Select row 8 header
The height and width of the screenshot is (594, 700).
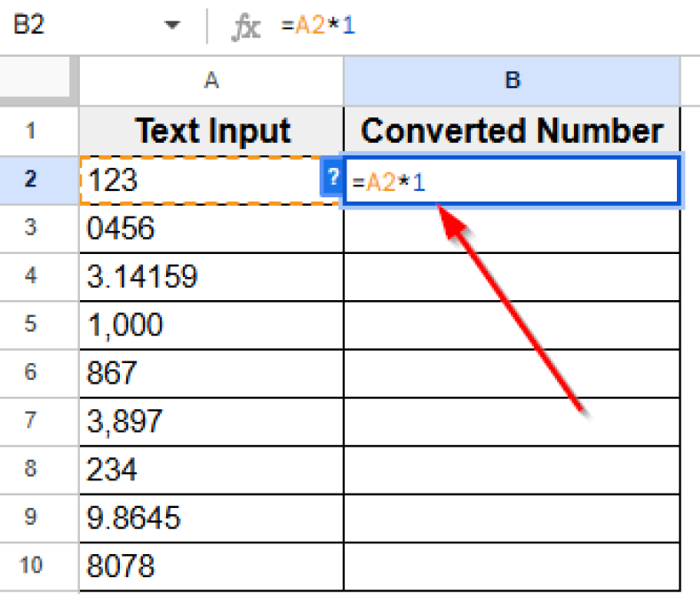pyautogui.click(x=30, y=469)
